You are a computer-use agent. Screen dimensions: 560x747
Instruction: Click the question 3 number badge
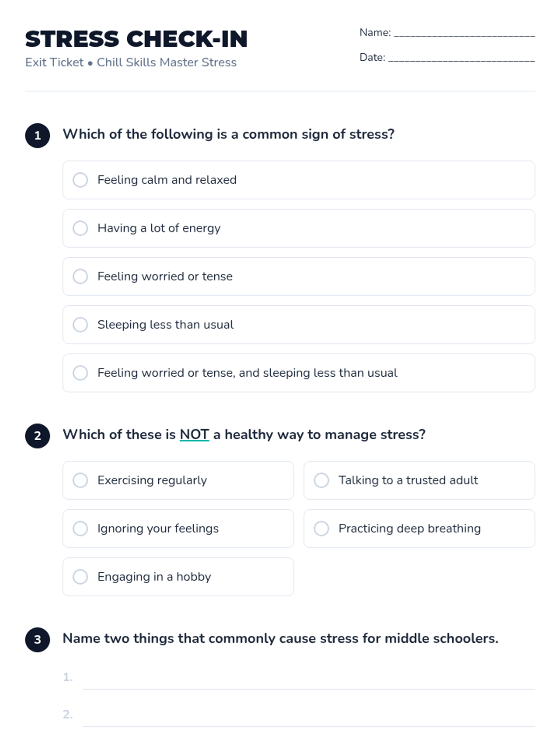[37, 640]
